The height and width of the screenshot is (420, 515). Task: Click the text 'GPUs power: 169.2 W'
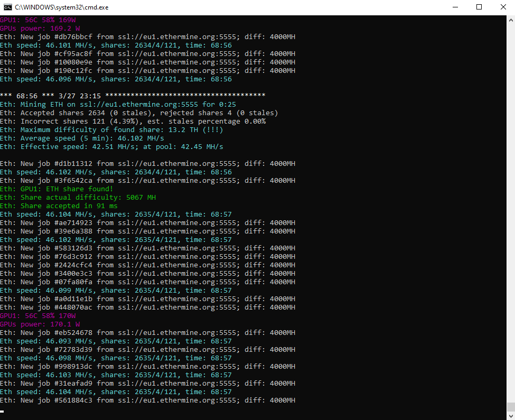(x=40, y=29)
